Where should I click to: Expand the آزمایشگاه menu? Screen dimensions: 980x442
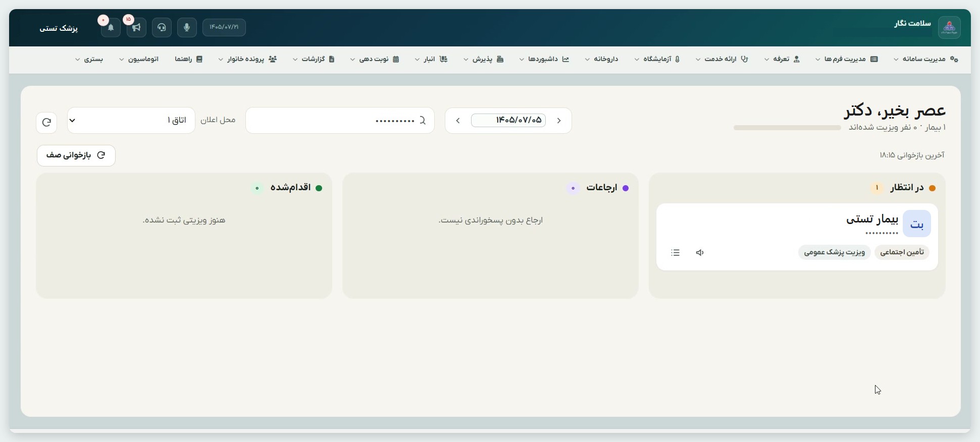(657, 59)
